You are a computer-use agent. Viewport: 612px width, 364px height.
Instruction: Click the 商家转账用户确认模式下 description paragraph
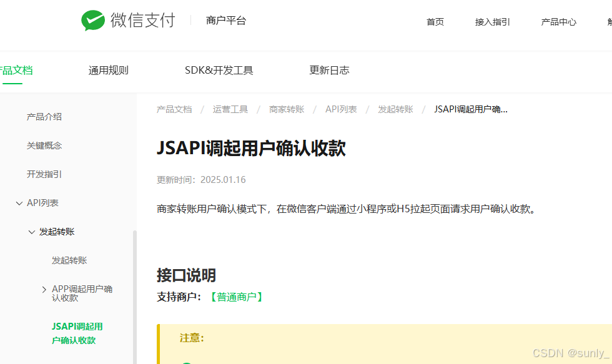pyautogui.click(x=347, y=209)
